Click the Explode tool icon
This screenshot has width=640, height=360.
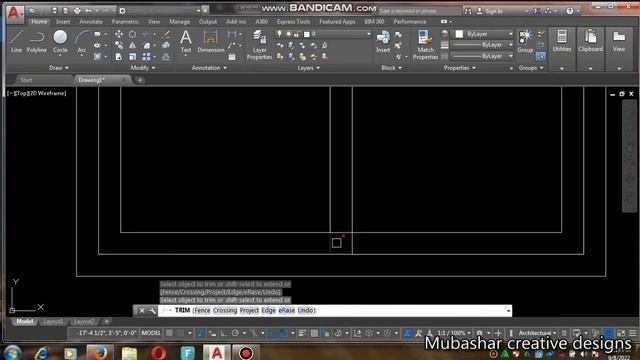pyautogui.click(x=166, y=45)
